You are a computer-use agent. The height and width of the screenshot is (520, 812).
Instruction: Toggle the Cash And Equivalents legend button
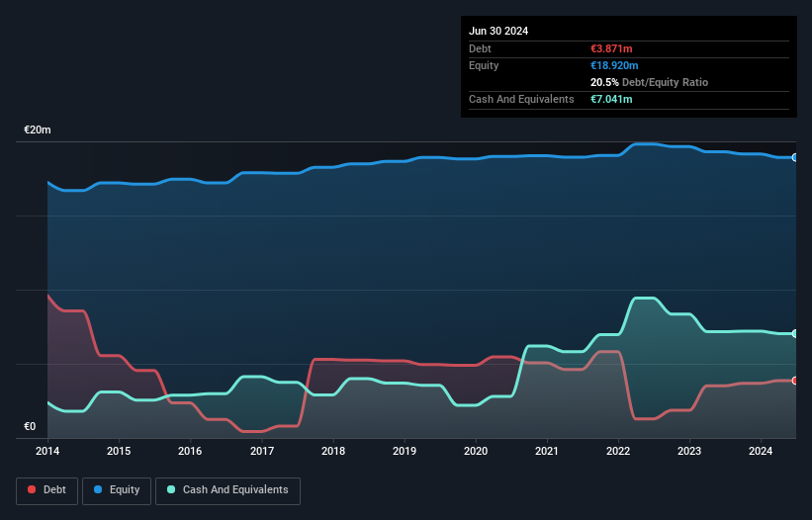tap(227, 490)
